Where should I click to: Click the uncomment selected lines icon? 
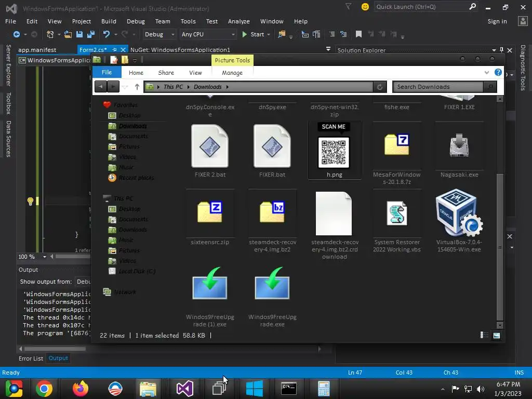(343, 34)
